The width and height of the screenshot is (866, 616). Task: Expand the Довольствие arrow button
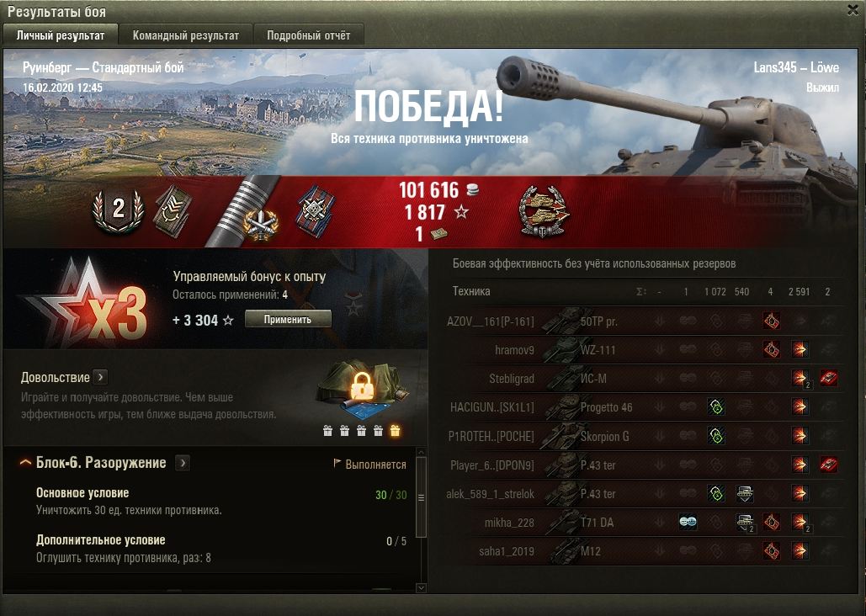(100, 377)
